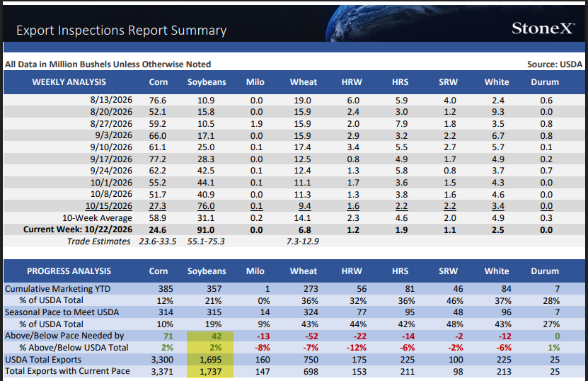The height and width of the screenshot is (381, 588).
Task: Select the Milo seasonal pace value 14
Action: click(265, 312)
